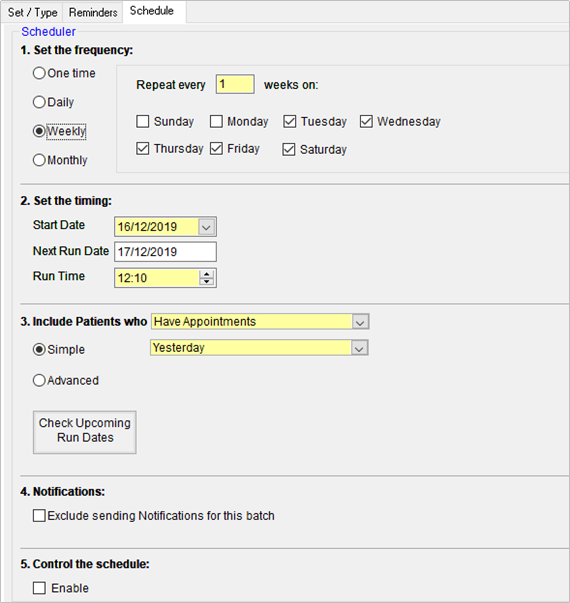Decrease Run Time with the down arrow
Screen dimensions: 570x603
pos(207,282)
